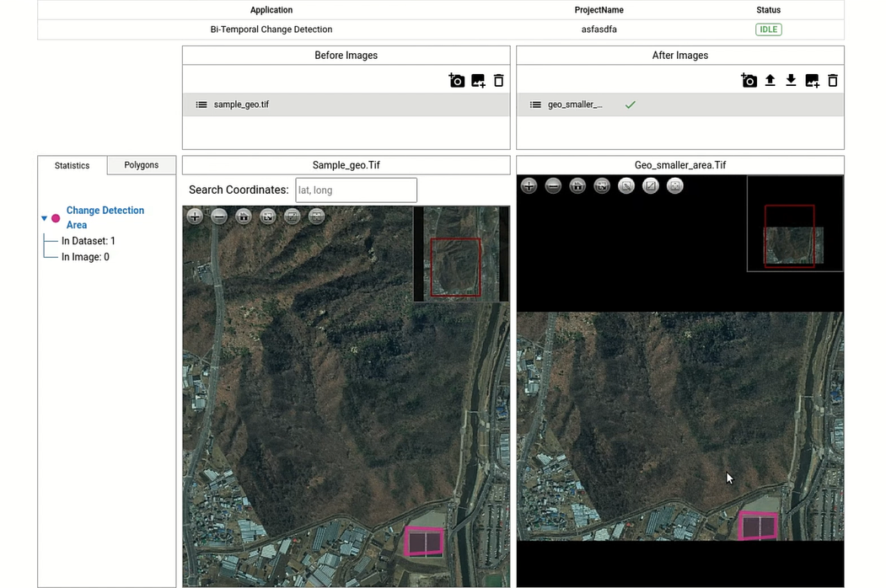Click the Search Coordinates input field

pos(356,190)
